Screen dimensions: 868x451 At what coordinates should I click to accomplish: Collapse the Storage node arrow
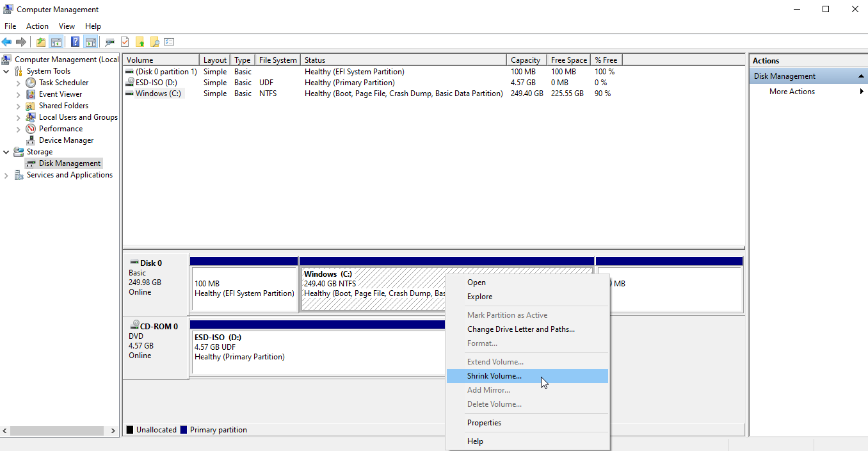click(6, 152)
